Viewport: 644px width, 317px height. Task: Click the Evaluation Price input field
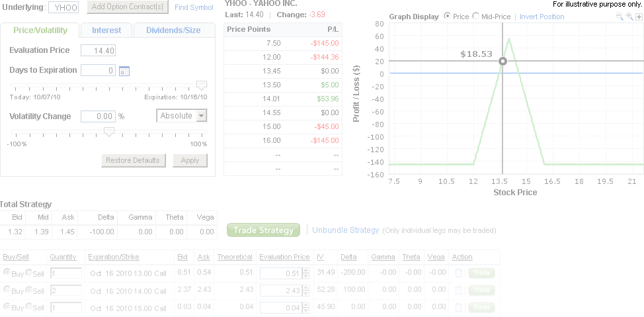[98, 51]
